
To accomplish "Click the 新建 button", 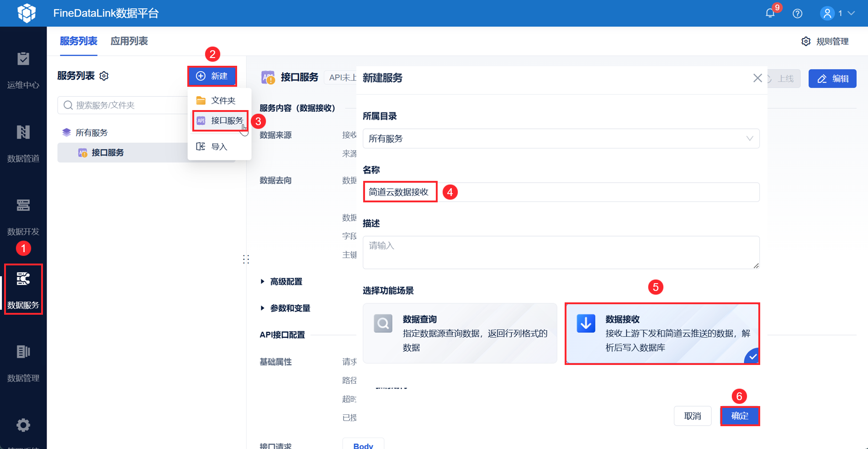I will [x=212, y=76].
